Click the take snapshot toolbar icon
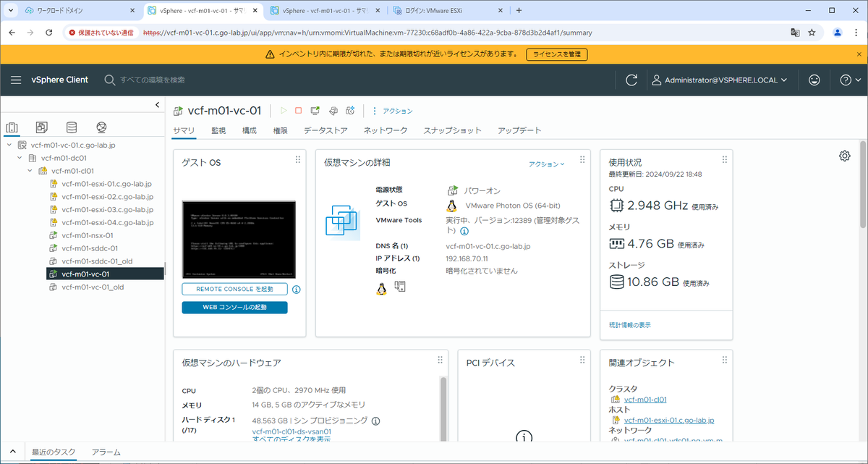868x464 pixels. click(x=350, y=111)
